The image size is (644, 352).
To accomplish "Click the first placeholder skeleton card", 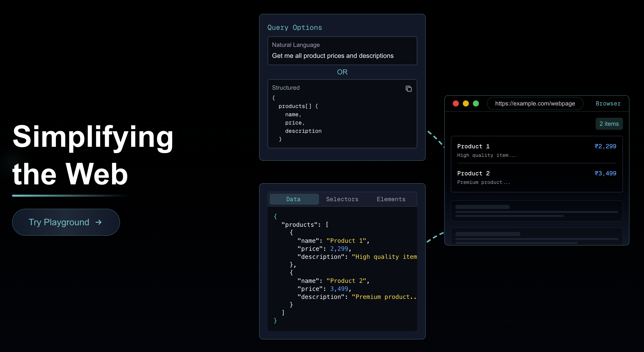I will (x=536, y=211).
